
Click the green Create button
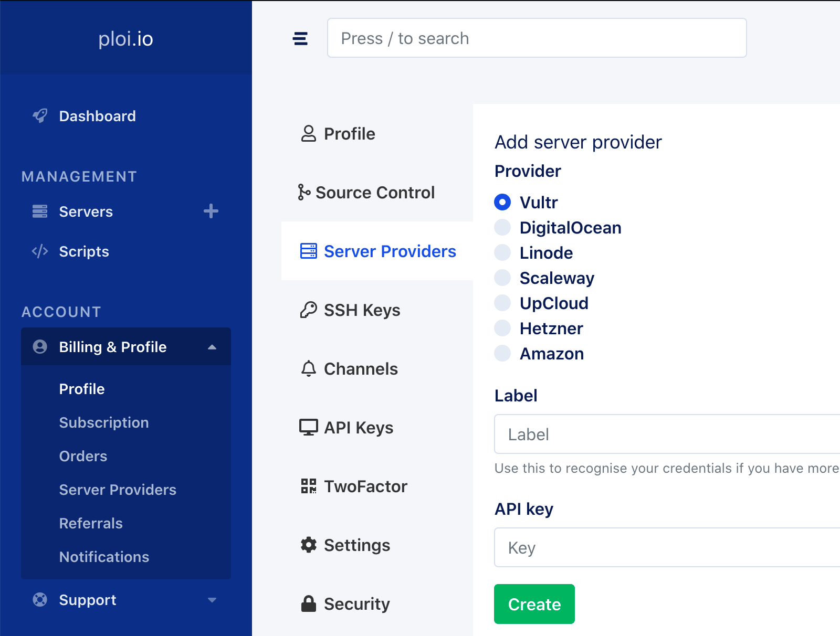point(534,604)
